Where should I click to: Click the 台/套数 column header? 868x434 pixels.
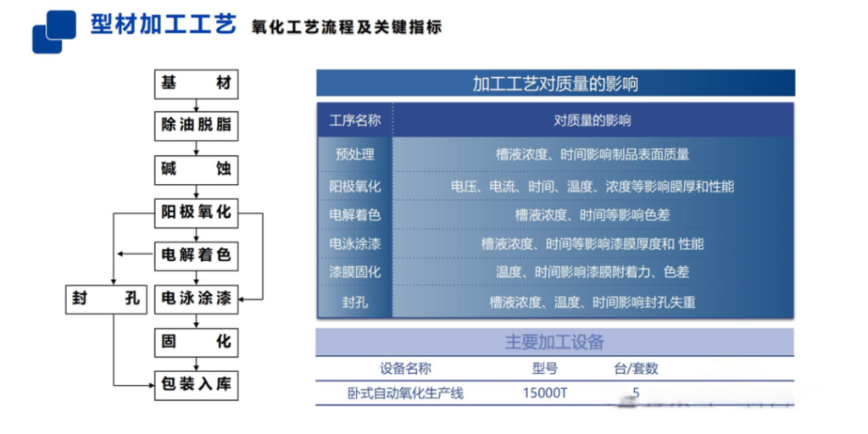pyautogui.click(x=636, y=369)
